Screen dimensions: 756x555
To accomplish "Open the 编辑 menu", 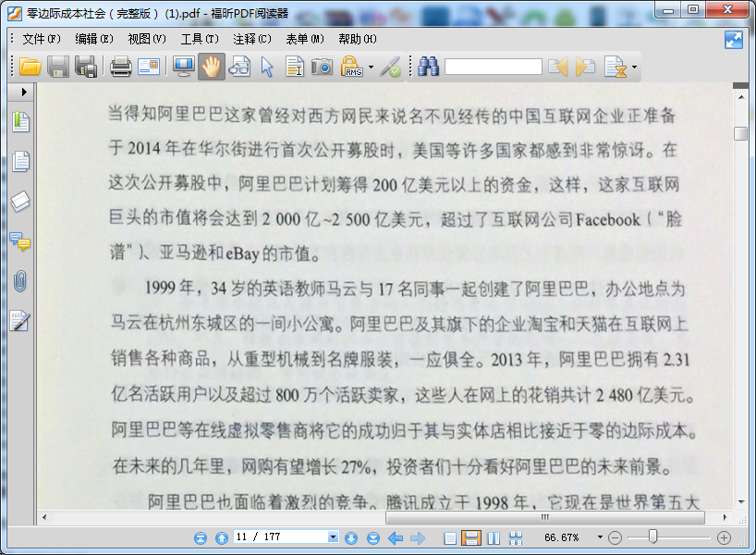I will click(x=94, y=39).
